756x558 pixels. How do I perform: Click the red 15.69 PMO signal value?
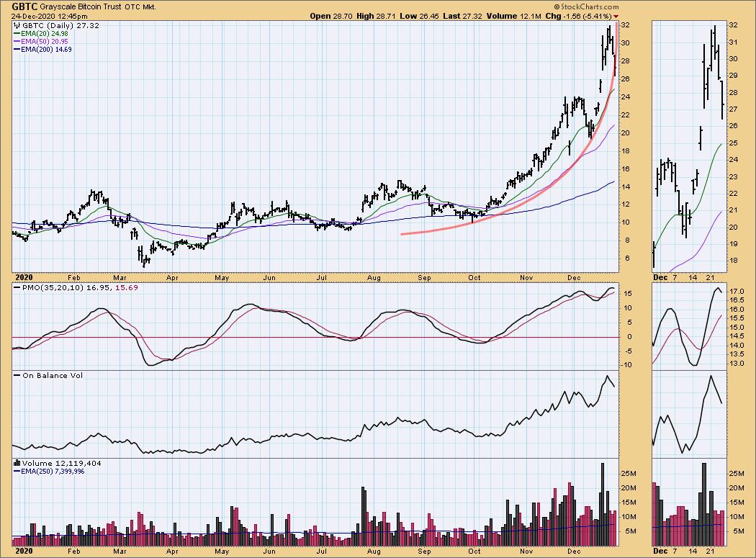[x=126, y=287]
